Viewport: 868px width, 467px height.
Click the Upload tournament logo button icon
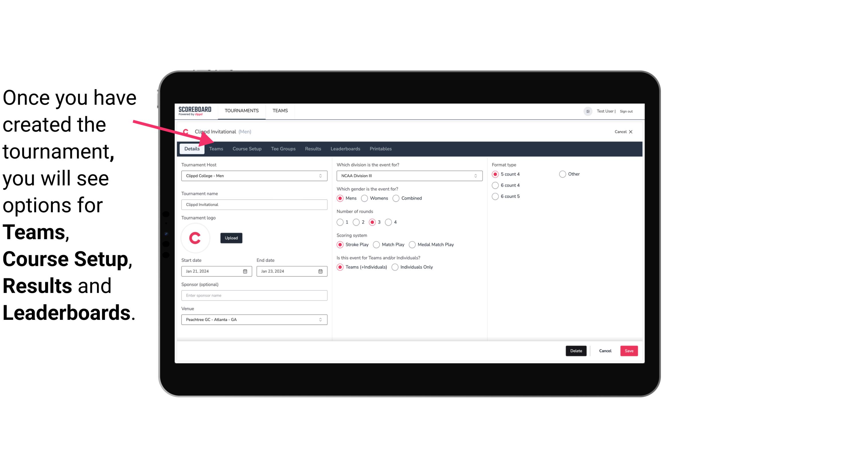tap(231, 238)
